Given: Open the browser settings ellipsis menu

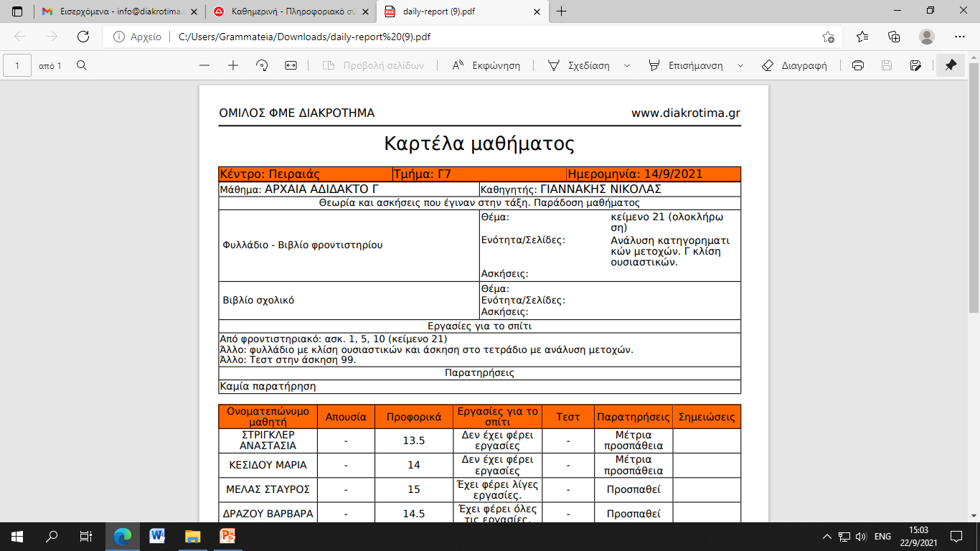Looking at the screenshot, I should 958,36.
